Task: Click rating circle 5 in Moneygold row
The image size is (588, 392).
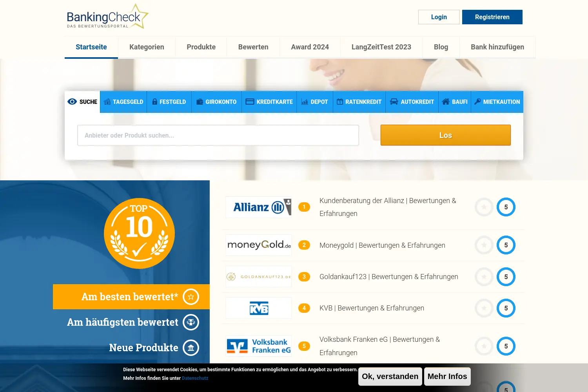Action: 506,245
